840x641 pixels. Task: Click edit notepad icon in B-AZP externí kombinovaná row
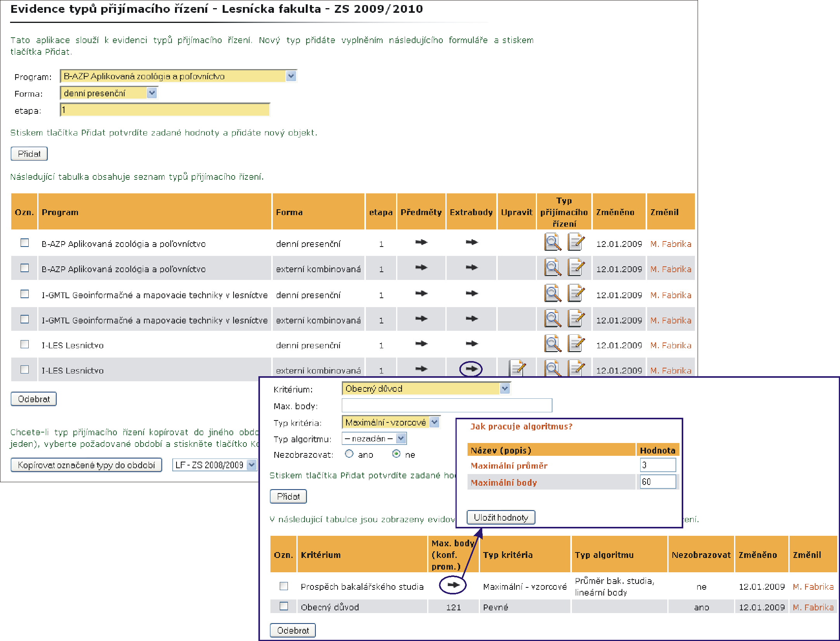click(x=576, y=267)
